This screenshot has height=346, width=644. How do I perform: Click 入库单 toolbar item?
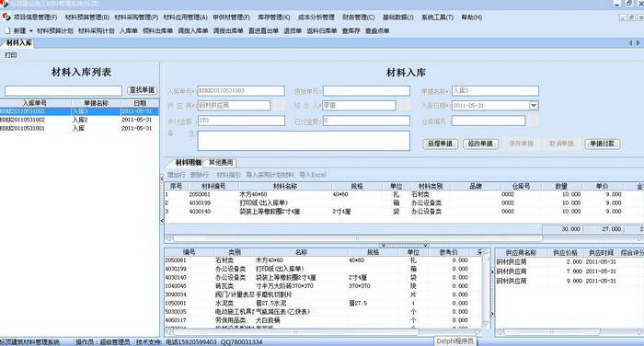tap(129, 30)
